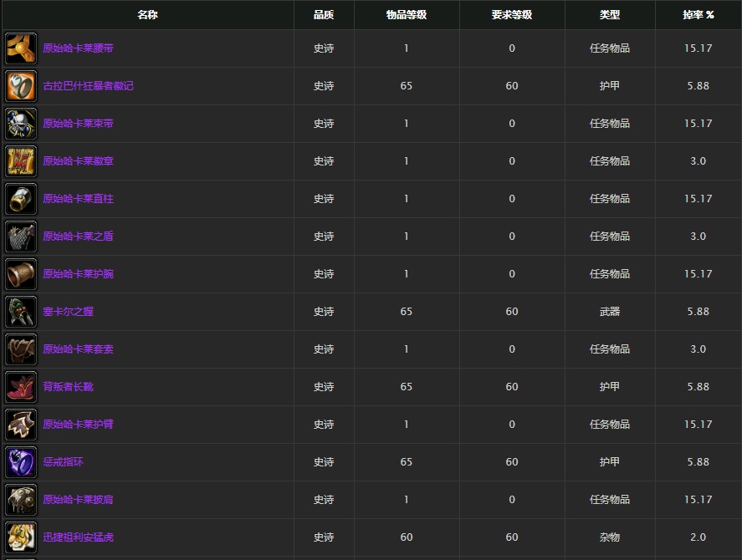Click the 塞卡尔之握 weapon icon

21,312
